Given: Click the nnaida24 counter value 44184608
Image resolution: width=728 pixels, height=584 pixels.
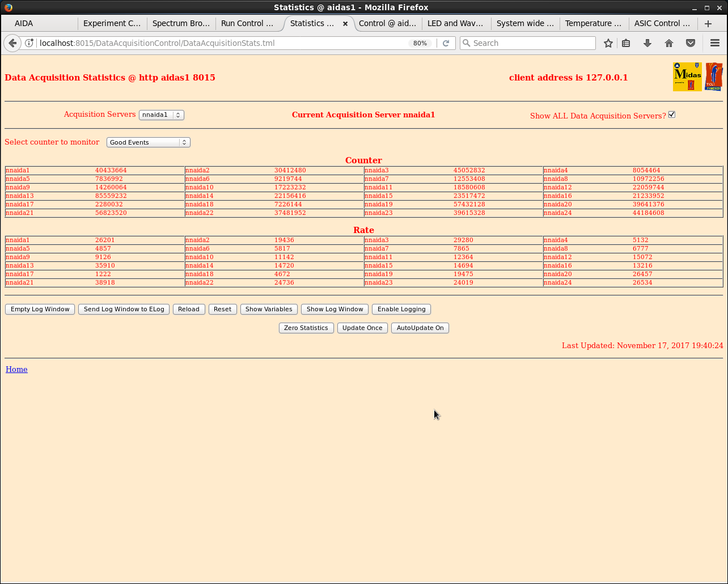Looking at the screenshot, I should tap(649, 213).
